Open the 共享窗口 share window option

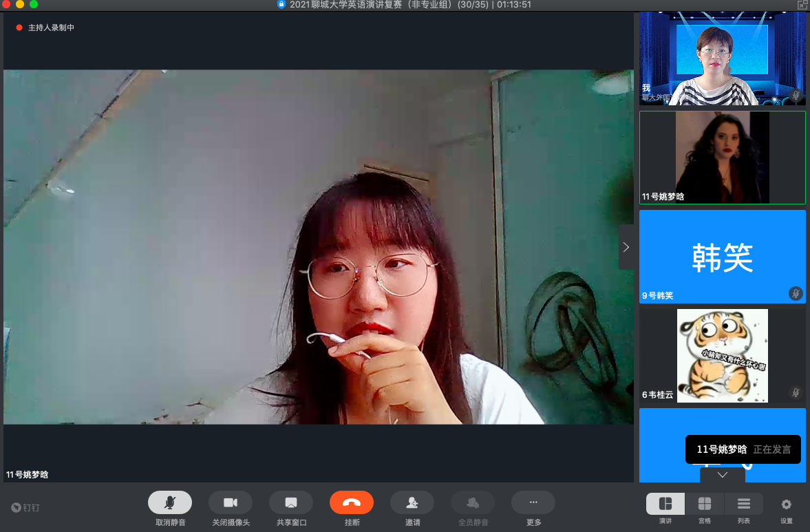point(291,503)
